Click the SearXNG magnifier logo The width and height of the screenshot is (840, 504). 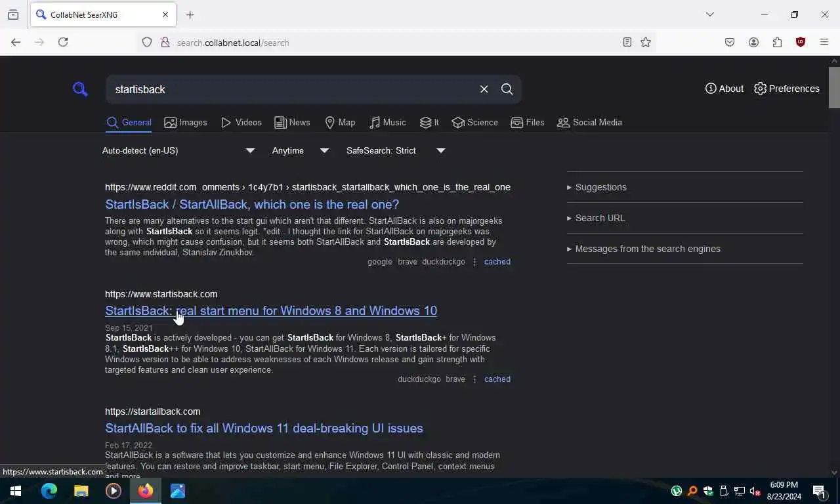pos(80,89)
